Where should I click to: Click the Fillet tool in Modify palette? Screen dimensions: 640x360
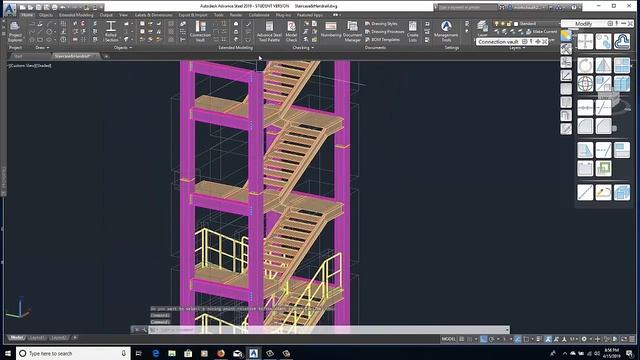585,126
